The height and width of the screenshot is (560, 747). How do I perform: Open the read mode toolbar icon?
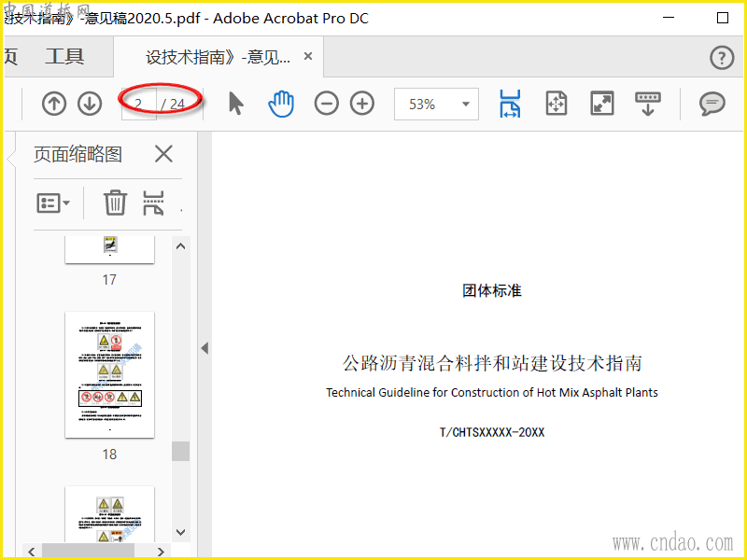(x=648, y=104)
